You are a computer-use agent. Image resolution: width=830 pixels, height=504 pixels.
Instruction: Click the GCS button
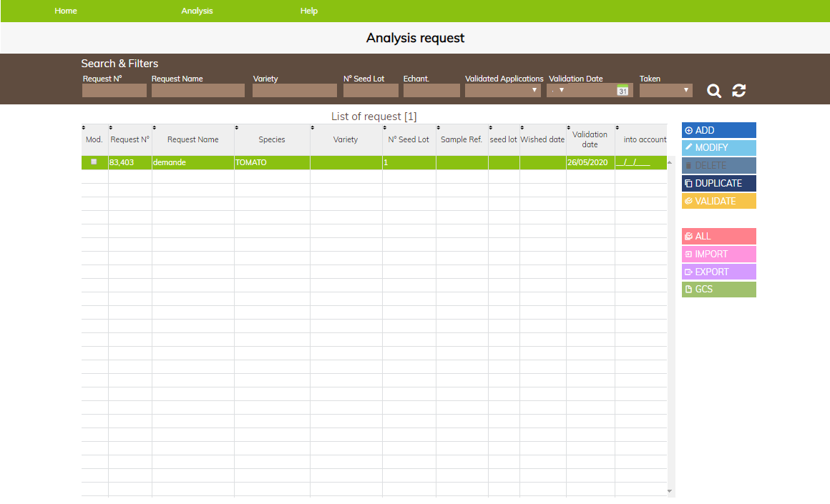click(718, 290)
